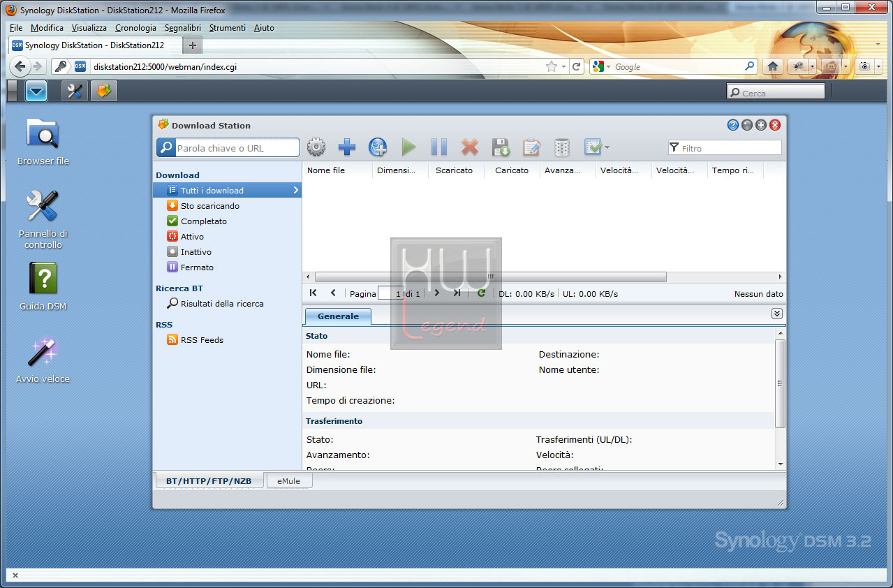Select Fermato category
Image resolution: width=893 pixels, height=588 pixels.
click(228, 267)
